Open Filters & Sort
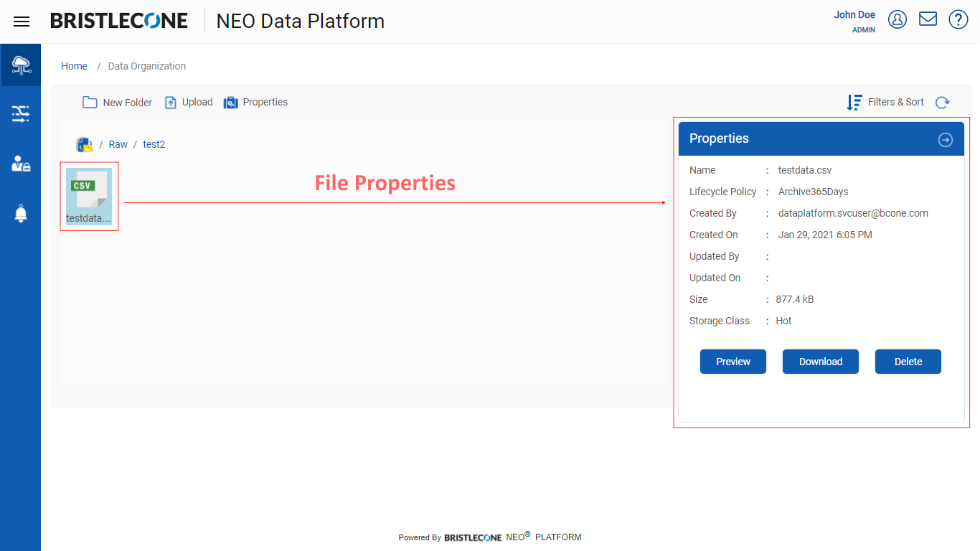Image resolution: width=980 pixels, height=551 pixels. (885, 103)
